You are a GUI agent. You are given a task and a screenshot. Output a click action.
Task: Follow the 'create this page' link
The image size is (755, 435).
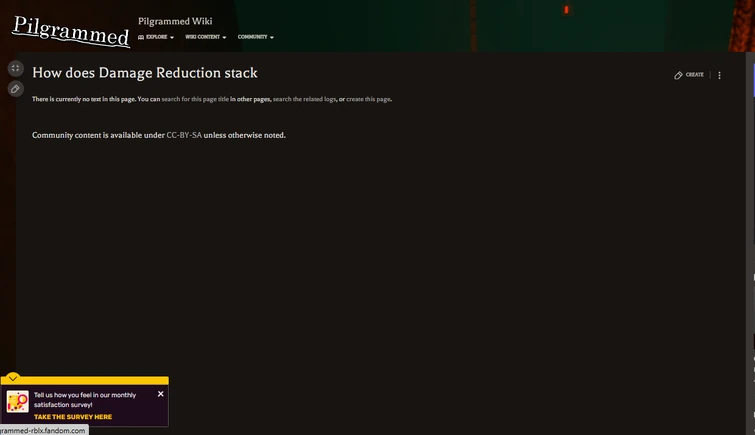(x=368, y=99)
